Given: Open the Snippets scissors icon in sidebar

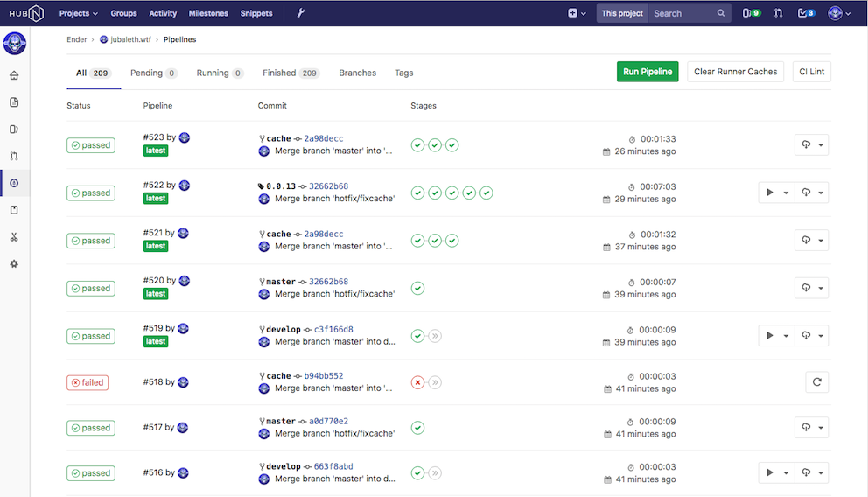Looking at the screenshot, I should 14,237.
